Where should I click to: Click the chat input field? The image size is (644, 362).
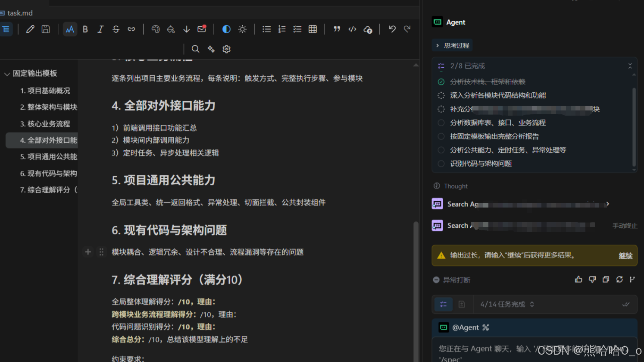[535, 350]
